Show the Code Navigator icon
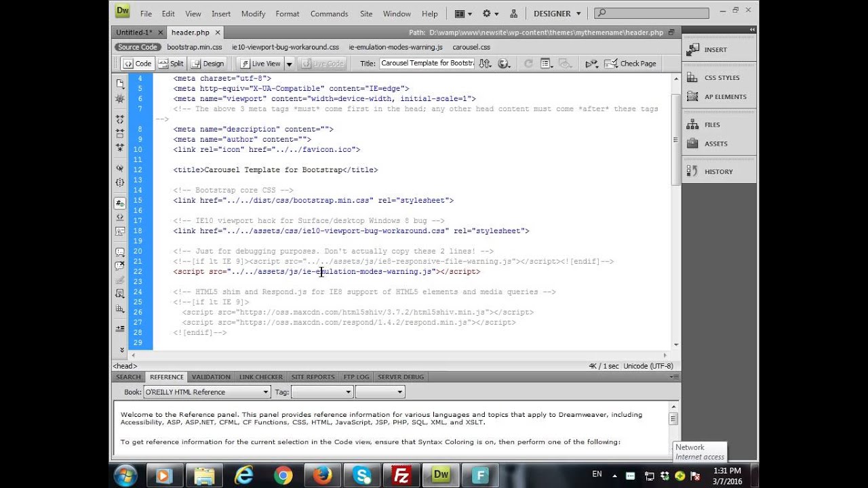Viewport: 868px width, 488px height. coord(120,99)
